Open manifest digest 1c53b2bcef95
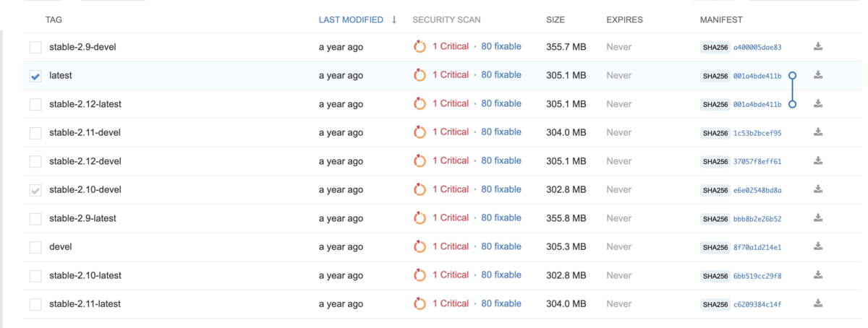Image resolution: width=868 pixels, height=328 pixels. click(x=757, y=133)
